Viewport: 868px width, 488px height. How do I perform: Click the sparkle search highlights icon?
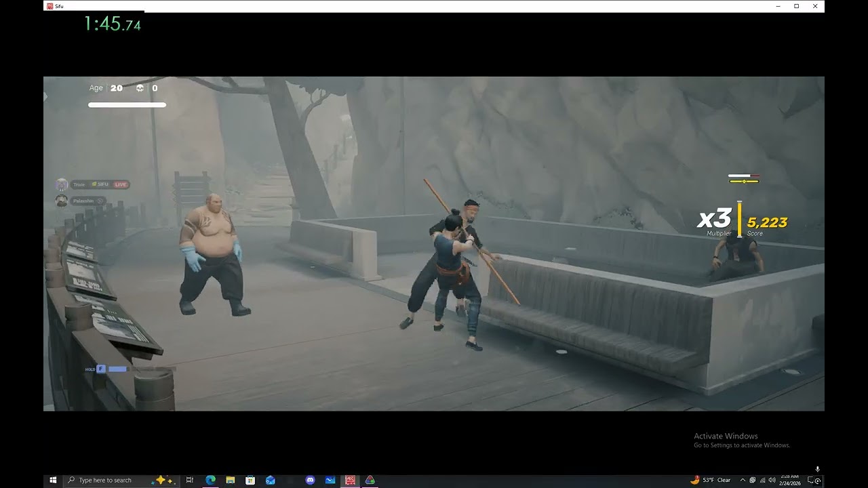pyautogui.click(x=164, y=479)
